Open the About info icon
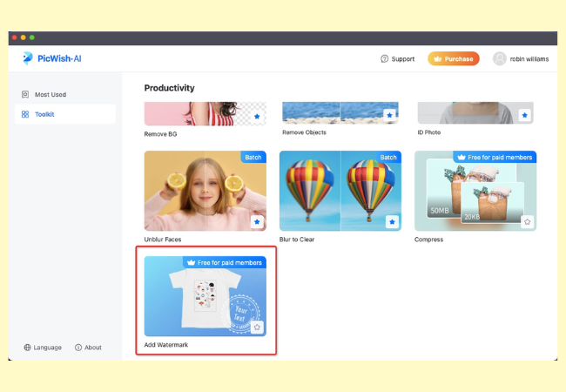566x392 pixels. (78, 348)
